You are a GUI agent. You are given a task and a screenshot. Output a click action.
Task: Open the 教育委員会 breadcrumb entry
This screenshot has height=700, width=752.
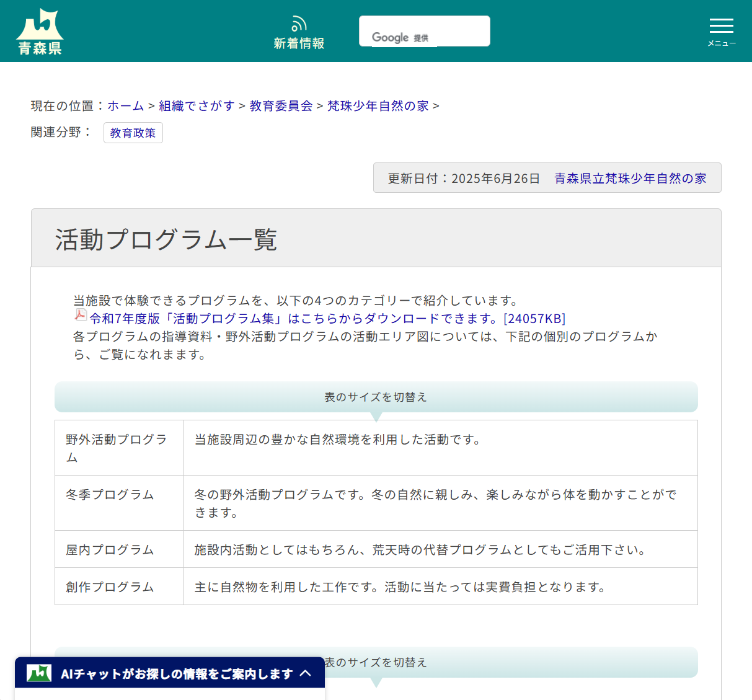pos(280,106)
